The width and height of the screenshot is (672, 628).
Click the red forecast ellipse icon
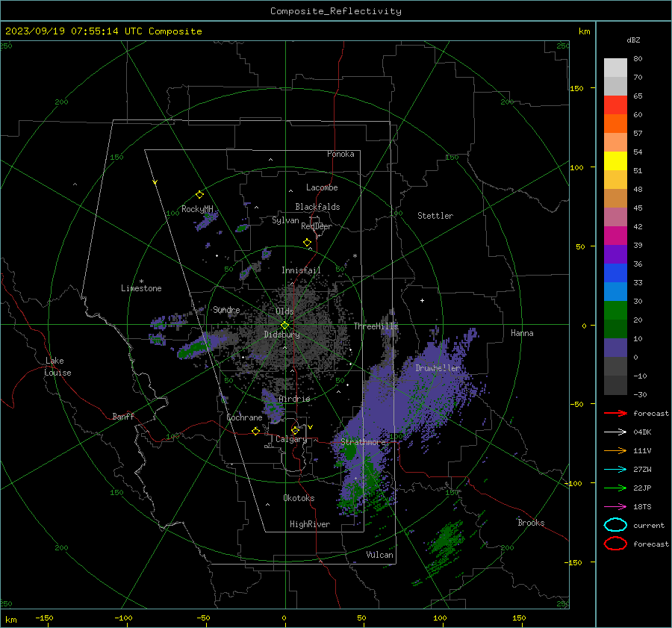(615, 544)
